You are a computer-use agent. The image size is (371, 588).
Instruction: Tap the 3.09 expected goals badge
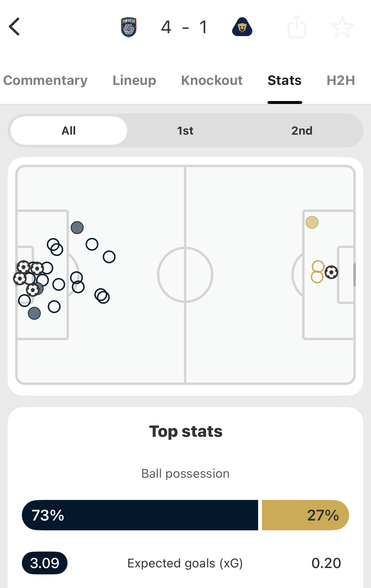point(45,563)
